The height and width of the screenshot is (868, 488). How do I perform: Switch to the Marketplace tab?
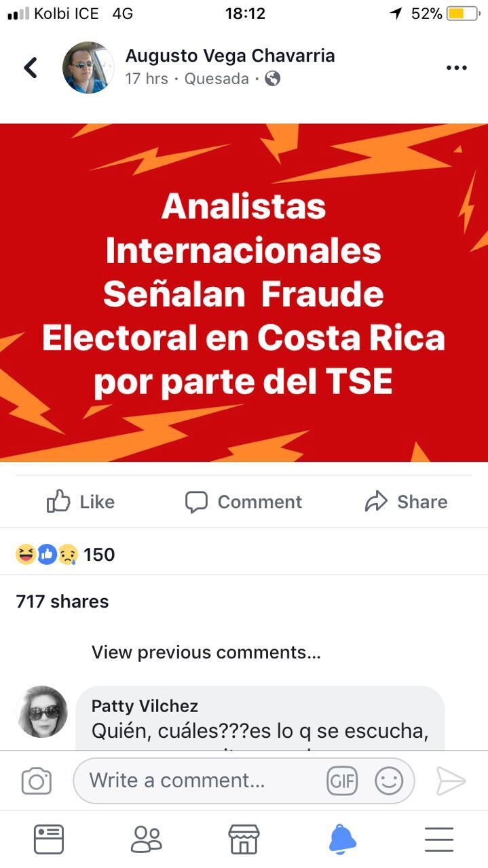coord(244,840)
